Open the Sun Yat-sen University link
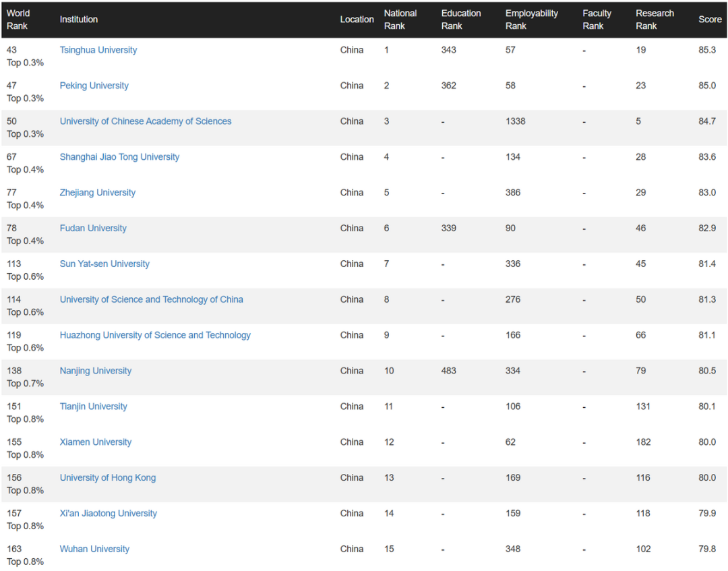Image resolution: width=728 pixels, height=571 pixels. point(104,264)
